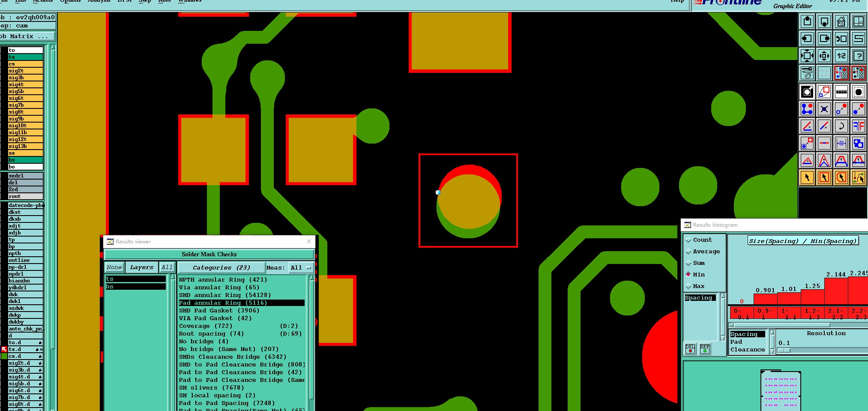Viewport: 868px width, 411px height.
Task: Click the up arrow of Spacing/Pad/Clearance list
Action: (x=772, y=332)
